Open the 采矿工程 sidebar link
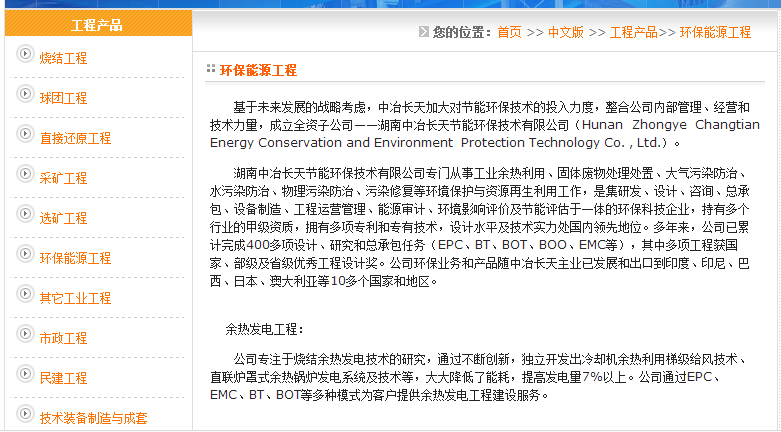781x432 pixels. point(63,178)
